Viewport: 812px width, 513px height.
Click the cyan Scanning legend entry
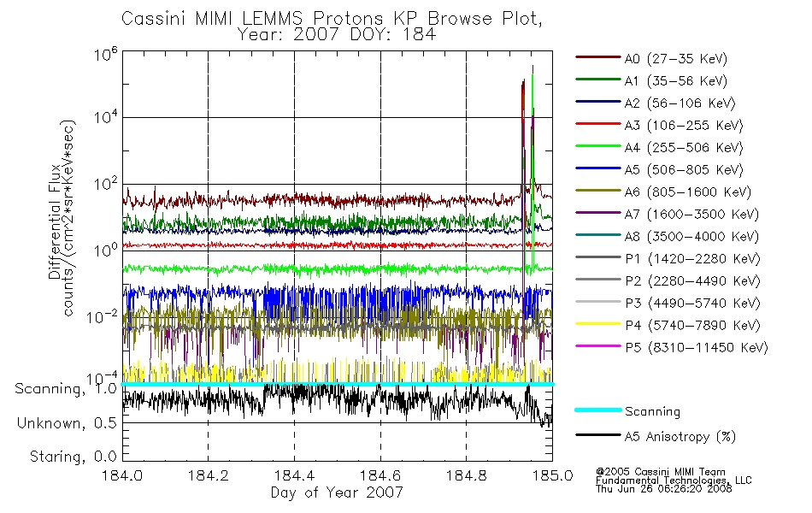click(627, 411)
